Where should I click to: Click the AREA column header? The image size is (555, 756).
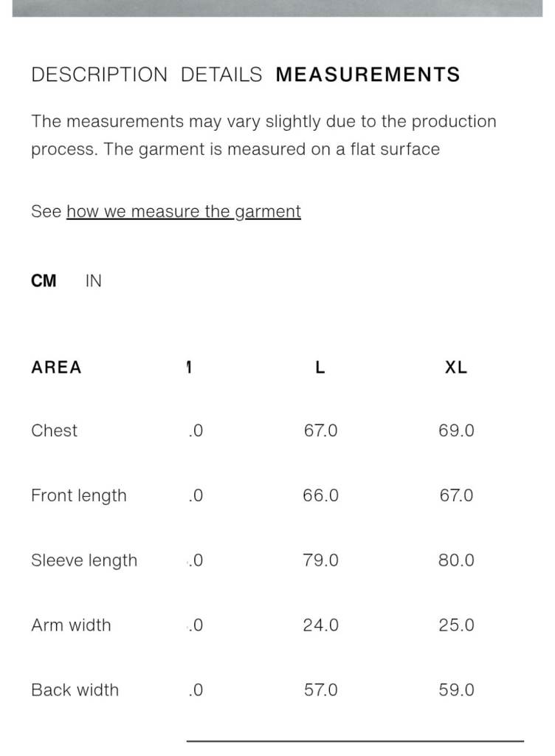click(56, 367)
